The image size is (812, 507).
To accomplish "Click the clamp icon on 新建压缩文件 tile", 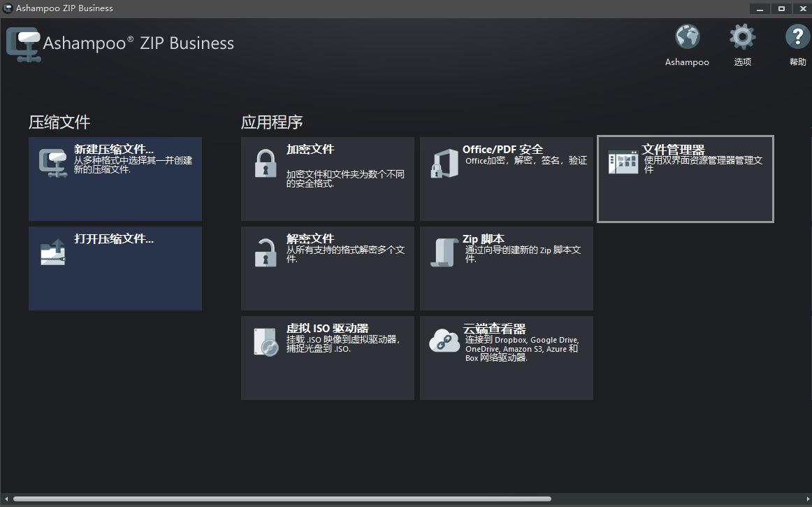I will click(53, 163).
